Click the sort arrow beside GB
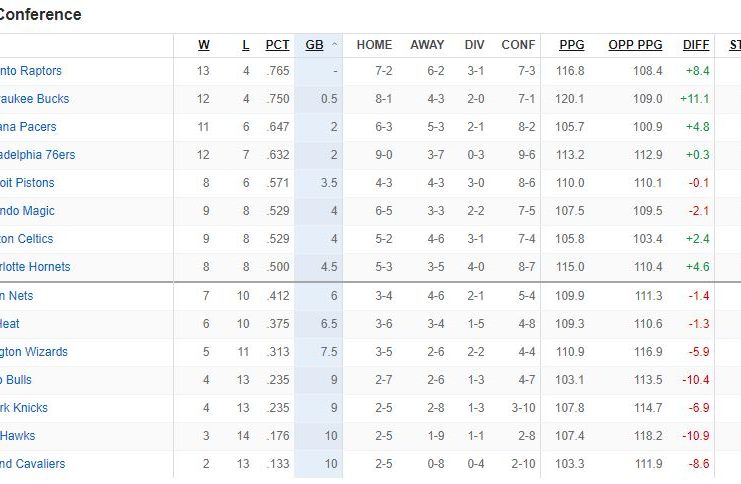741x484 pixels. pos(335,45)
